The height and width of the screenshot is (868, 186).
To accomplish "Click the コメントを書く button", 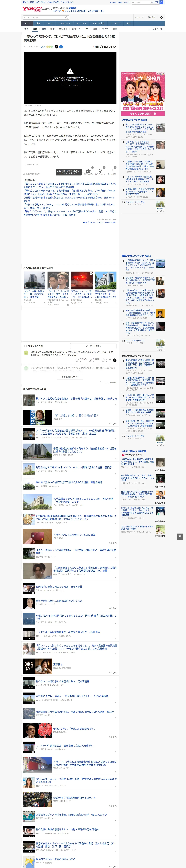I will 93,346.
